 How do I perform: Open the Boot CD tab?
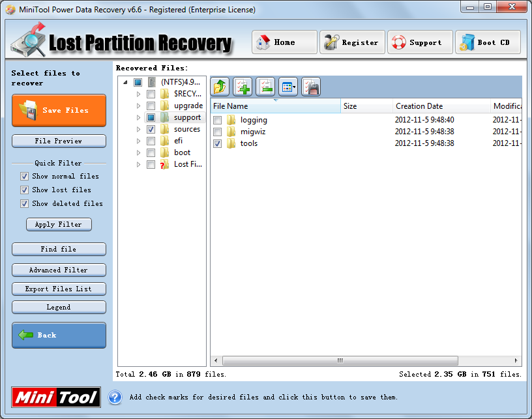[488, 42]
